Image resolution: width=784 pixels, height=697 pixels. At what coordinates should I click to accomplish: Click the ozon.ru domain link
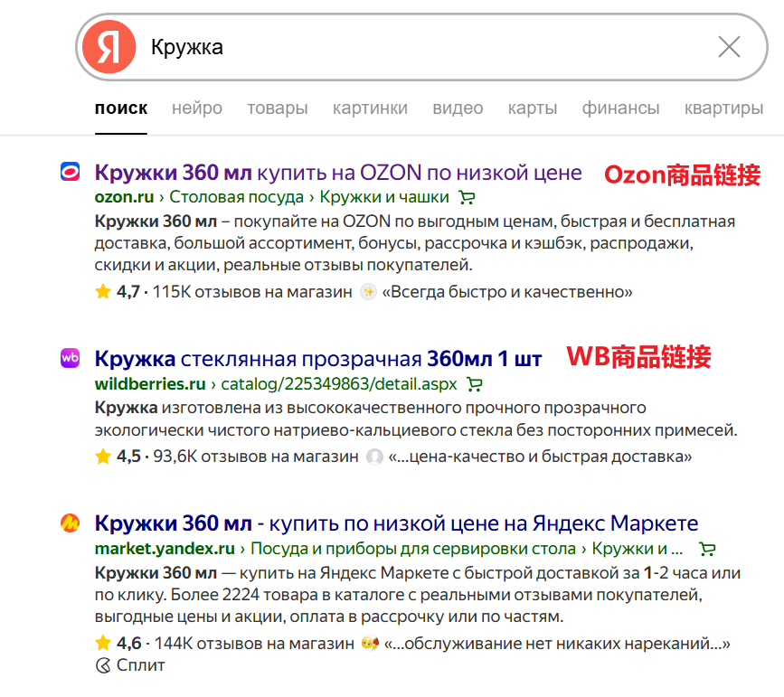pos(124,197)
